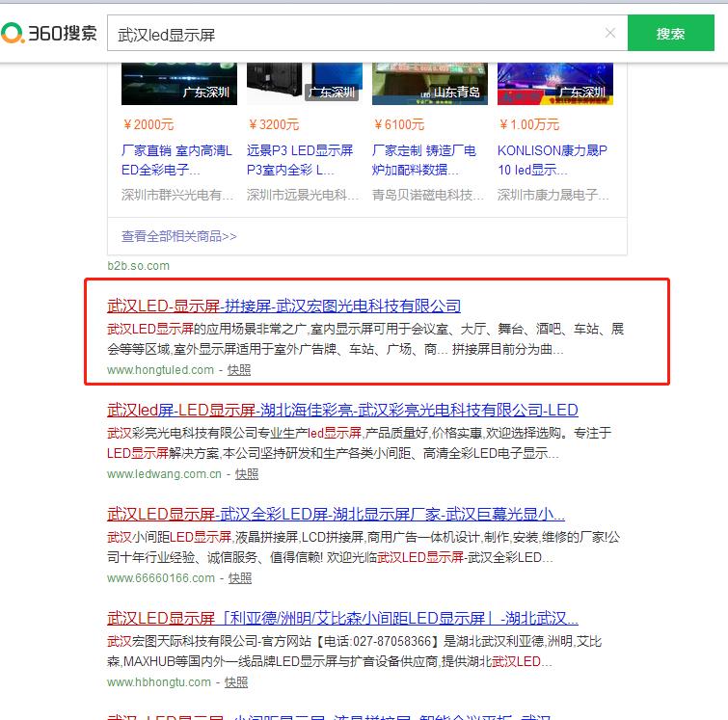Open result 武汉LED-显示屏-拼接屏-武汉宏图光电科技有限公司
This screenshot has height=720, width=728.
point(284,306)
